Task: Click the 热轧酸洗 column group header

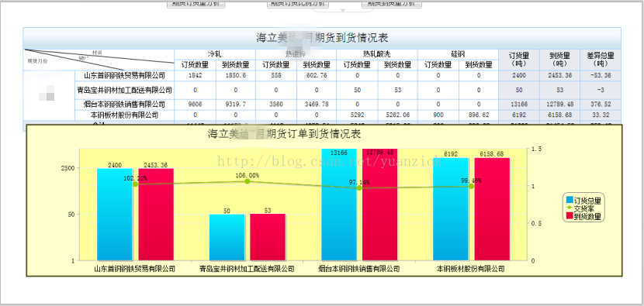Action: [377, 54]
